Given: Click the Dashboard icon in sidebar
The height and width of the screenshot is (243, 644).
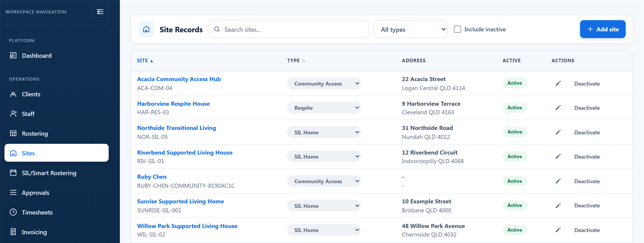Looking at the screenshot, I should [x=13, y=55].
